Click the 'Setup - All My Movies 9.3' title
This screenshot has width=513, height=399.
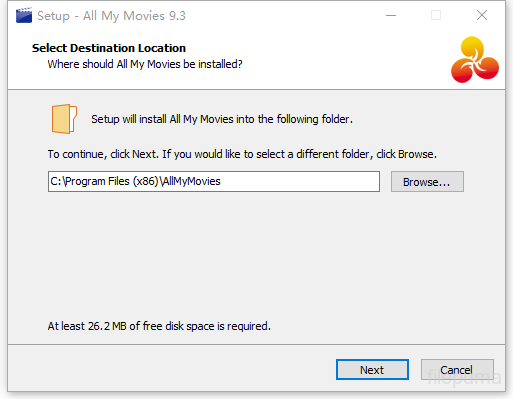coord(111,16)
